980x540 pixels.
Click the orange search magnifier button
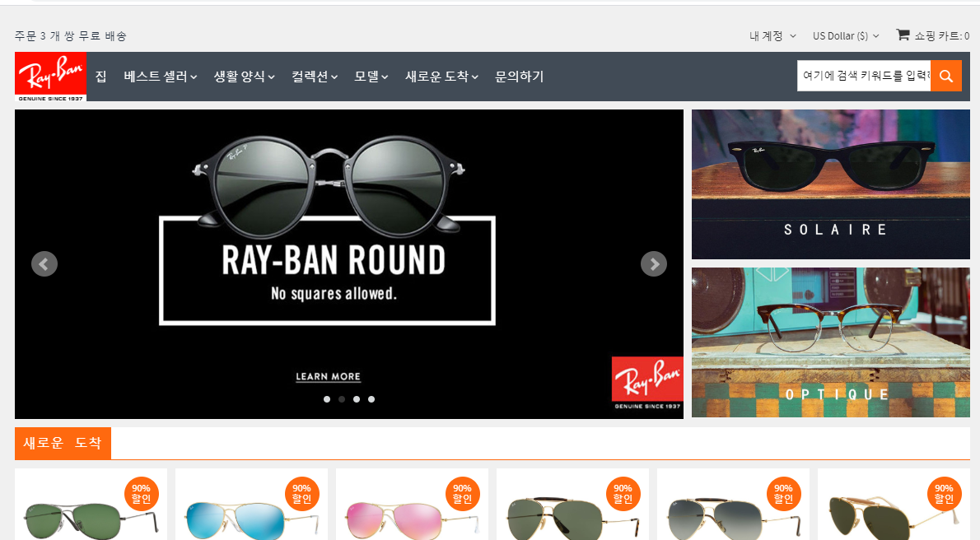[945, 77]
